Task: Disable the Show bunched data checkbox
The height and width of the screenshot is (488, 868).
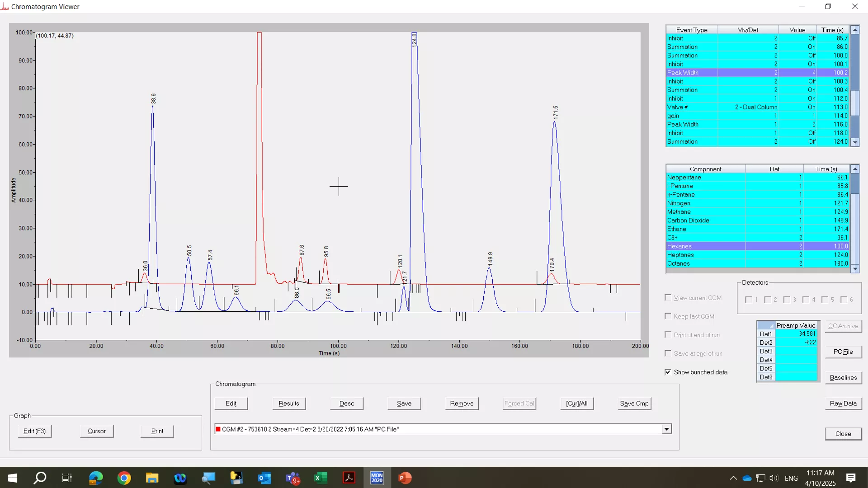Action: click(668, 372)
